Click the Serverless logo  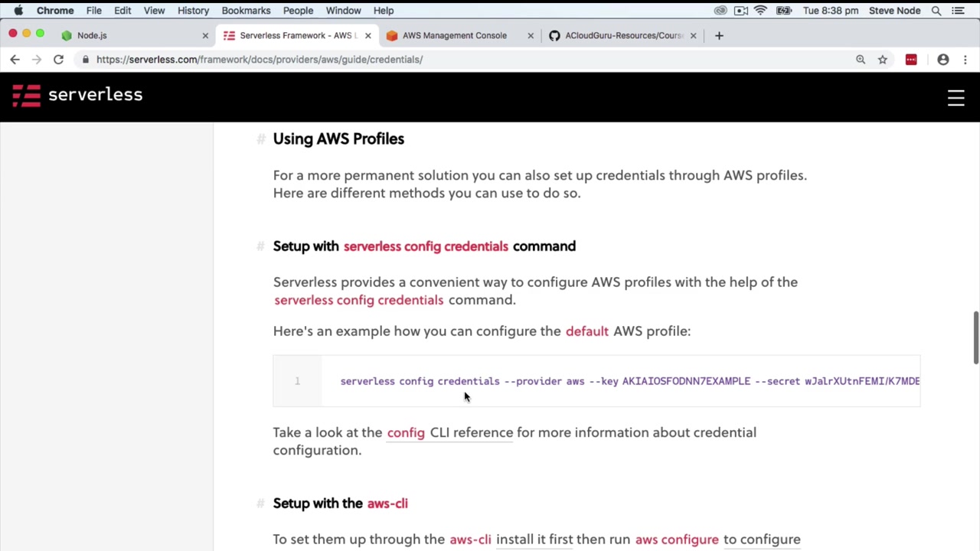[77, 95]
